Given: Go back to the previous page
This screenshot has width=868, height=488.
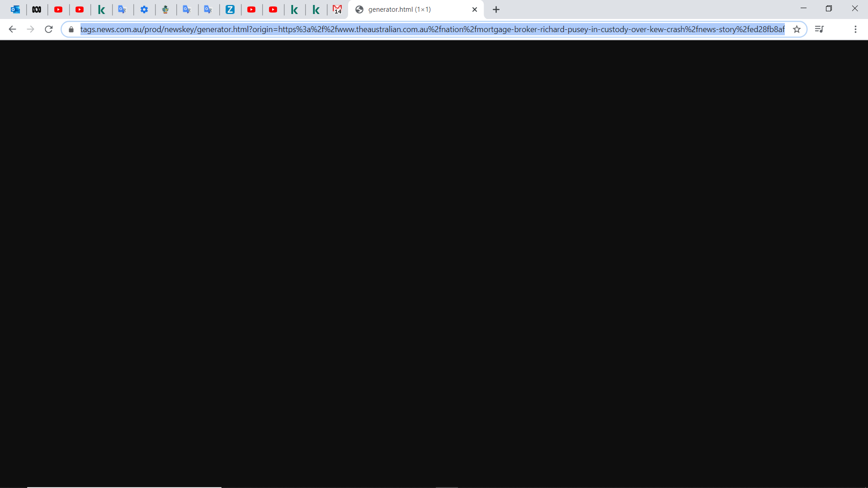Looking at the screenshot, I should 12,29.
